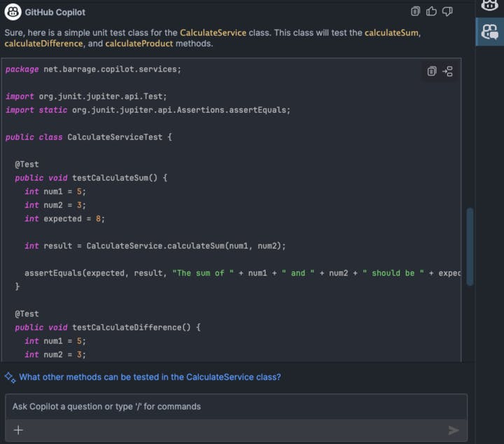Viewport: 504px width, 444px height.
Task: Click the 'int expected = 8;' line
Action: pyautogui.click(x=64, y=218)
